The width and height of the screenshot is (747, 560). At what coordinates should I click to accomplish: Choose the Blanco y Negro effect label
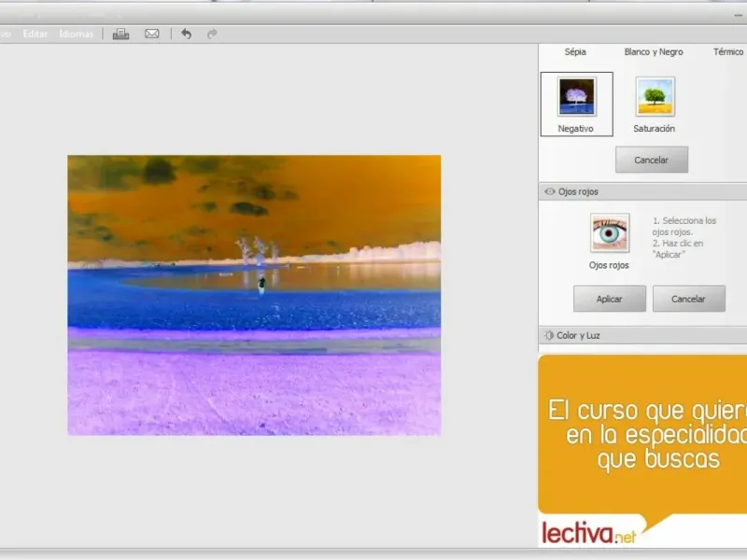click(653, 52)
